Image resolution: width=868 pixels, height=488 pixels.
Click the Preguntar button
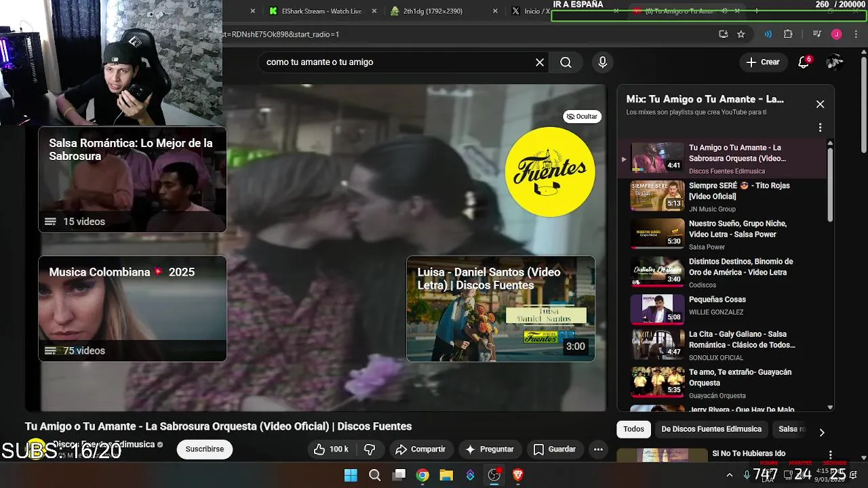coord(490,449)
